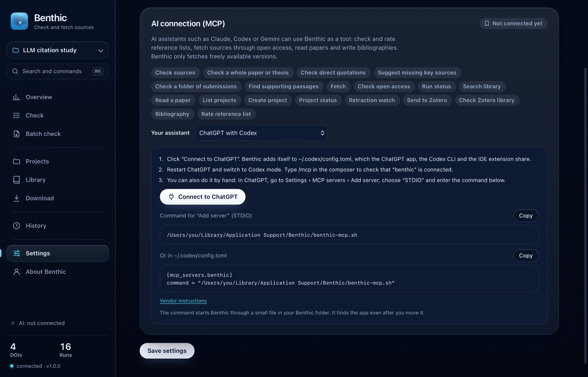
Task: Click the Check checklist icon
Action: (x=16, y=115)
